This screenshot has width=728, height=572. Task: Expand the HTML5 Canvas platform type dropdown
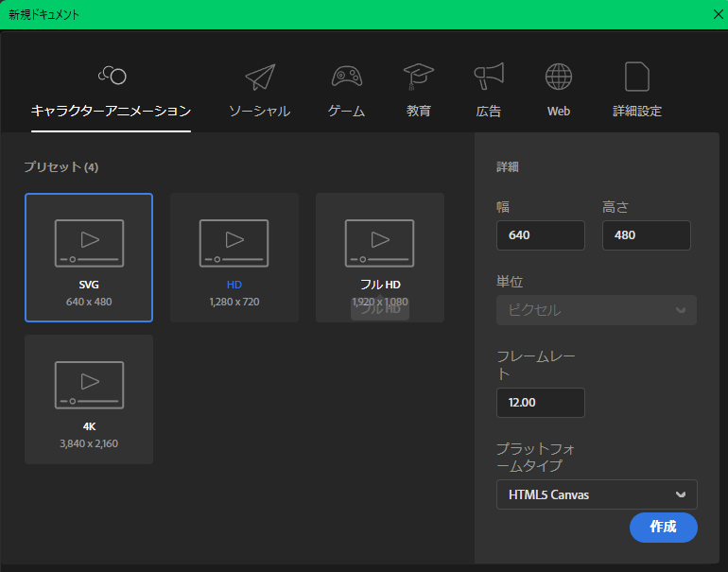(597, 494)
